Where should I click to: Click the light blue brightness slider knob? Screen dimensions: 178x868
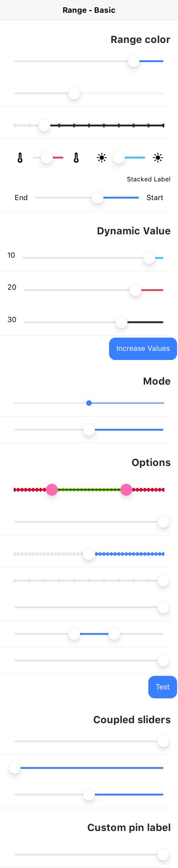tap(119, 158)
